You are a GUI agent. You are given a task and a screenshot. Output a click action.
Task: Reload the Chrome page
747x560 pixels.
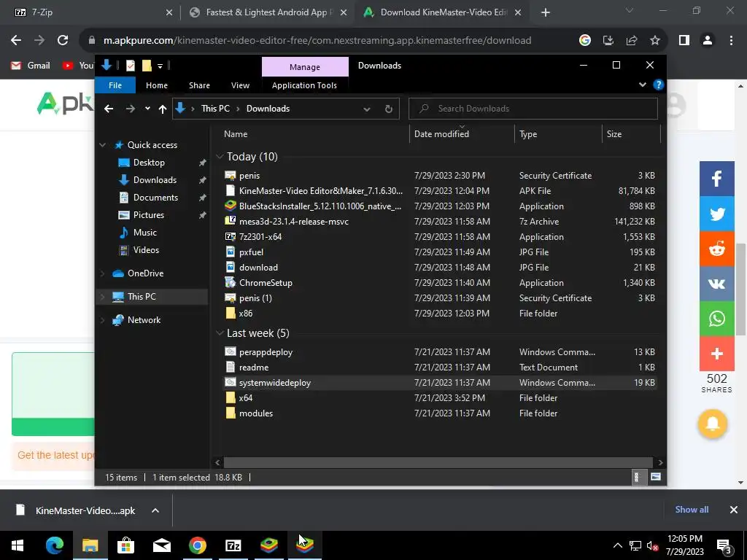[63, 41]
